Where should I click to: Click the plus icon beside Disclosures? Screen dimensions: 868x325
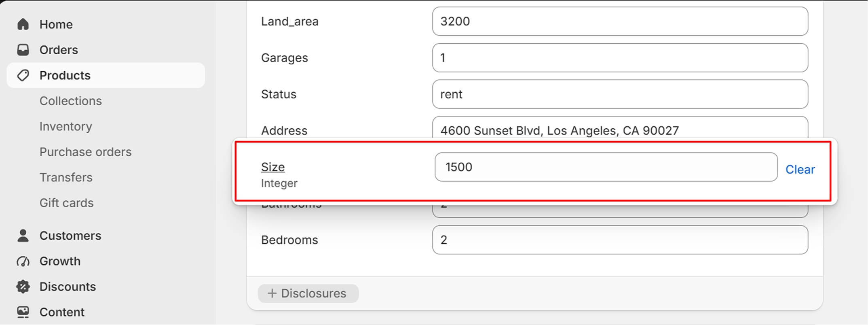(272, 293)
